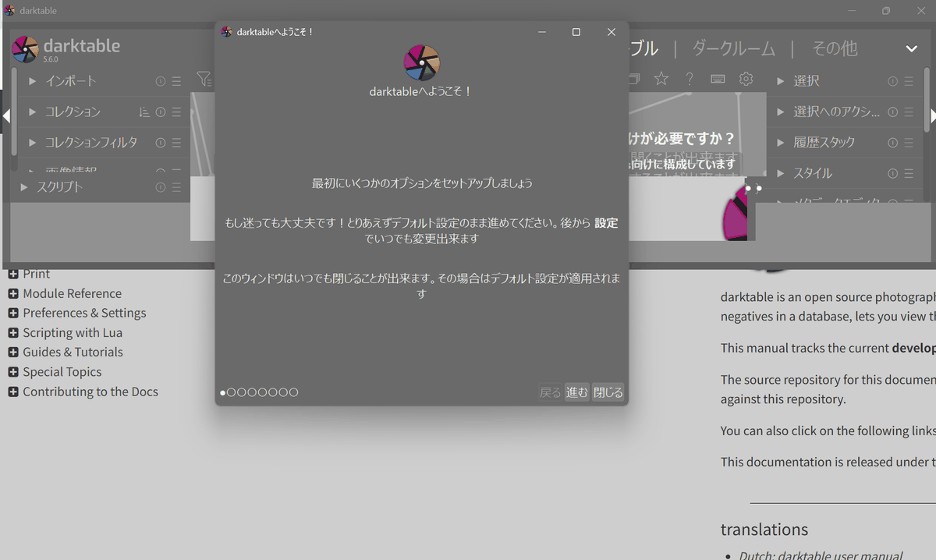Close the darktableへようこそ dialog with X
Viewport: 936px width, 560px height.
point(612,32)
